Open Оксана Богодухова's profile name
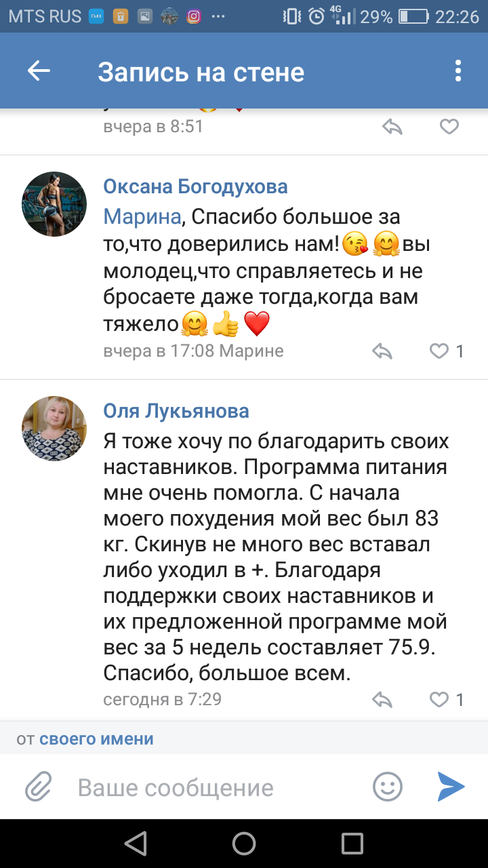This screenshot has height=868, width=488. pos(195,186)
